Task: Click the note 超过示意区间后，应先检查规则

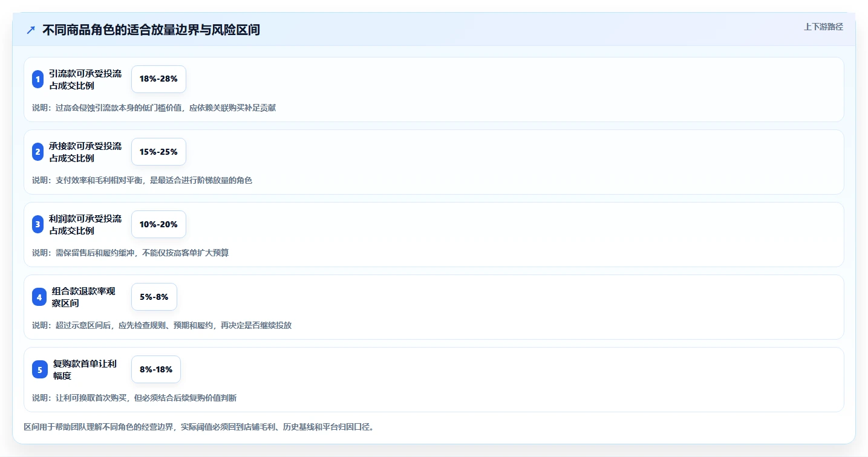Action: click(112, 325)
